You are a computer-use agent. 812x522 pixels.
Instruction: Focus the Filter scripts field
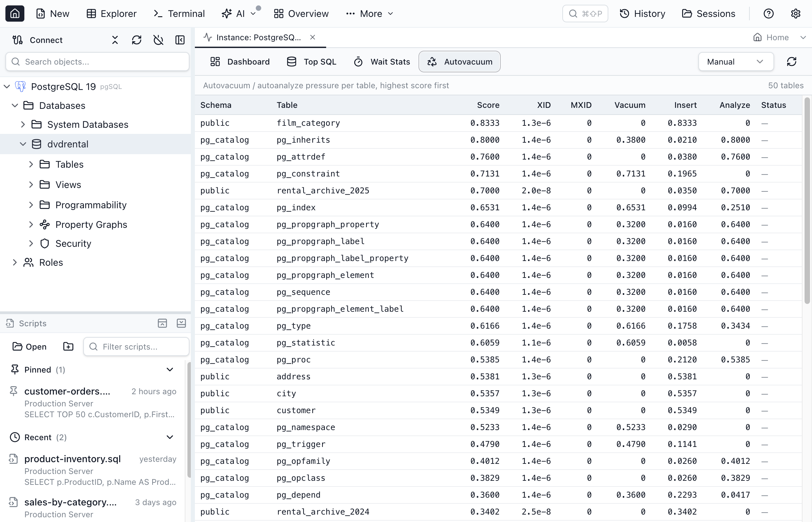click(136, 347)
